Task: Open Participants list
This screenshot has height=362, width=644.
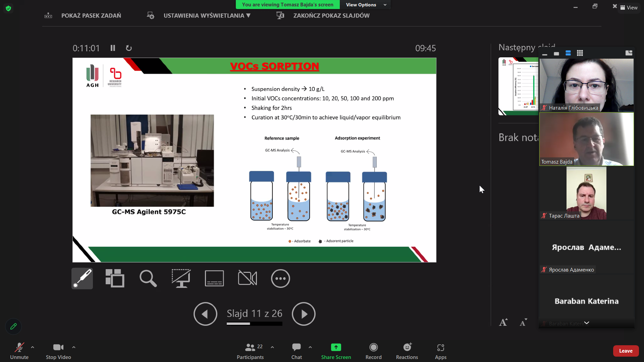Action: 250,351
